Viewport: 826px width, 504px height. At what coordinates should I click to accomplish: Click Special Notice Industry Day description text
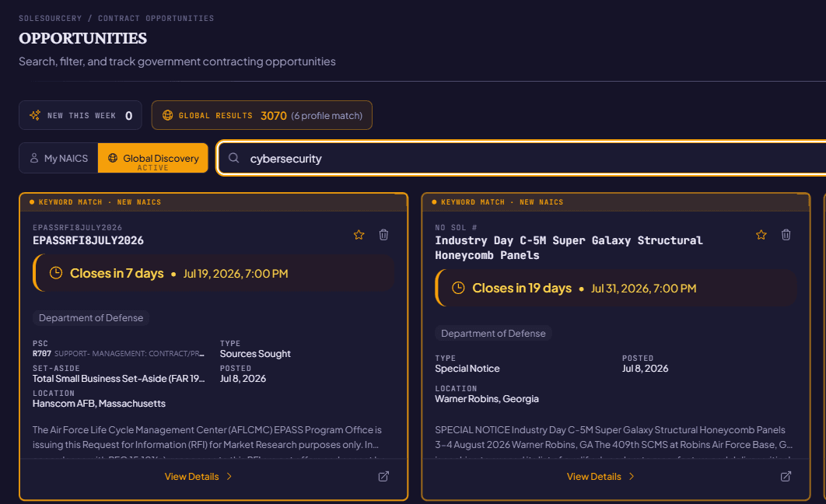[x=614, y=438]
